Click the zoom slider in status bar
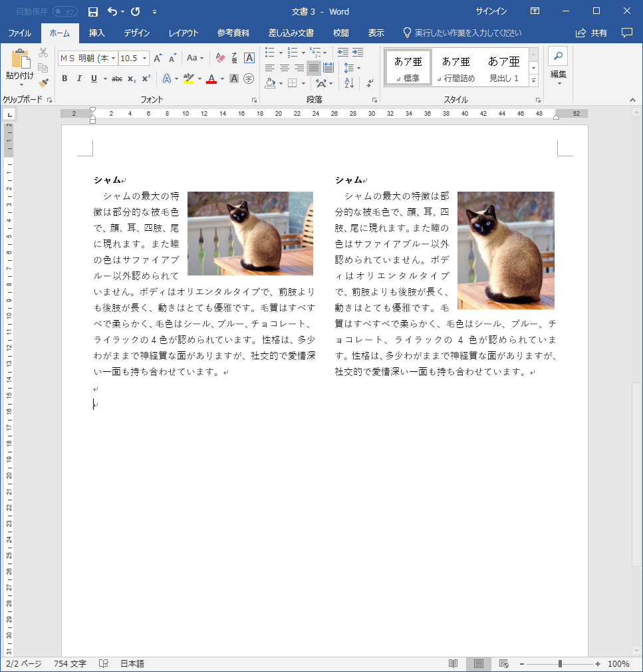This screenshot has width=643, height=672. (560, 664)
